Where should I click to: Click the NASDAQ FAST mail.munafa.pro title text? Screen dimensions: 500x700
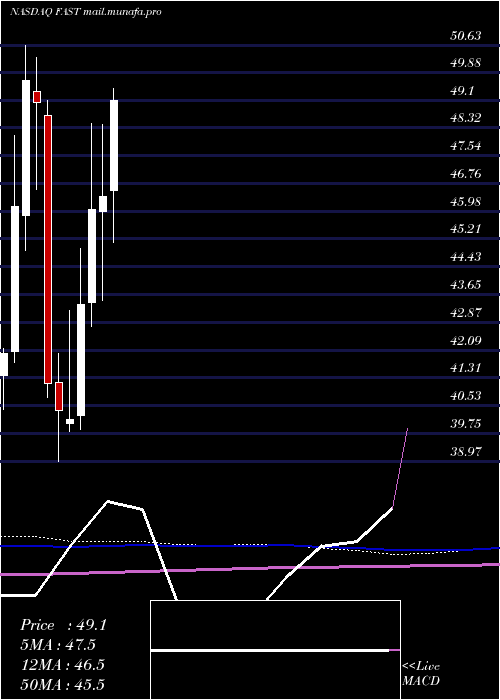pyautogui.click(x=85, y=12)
